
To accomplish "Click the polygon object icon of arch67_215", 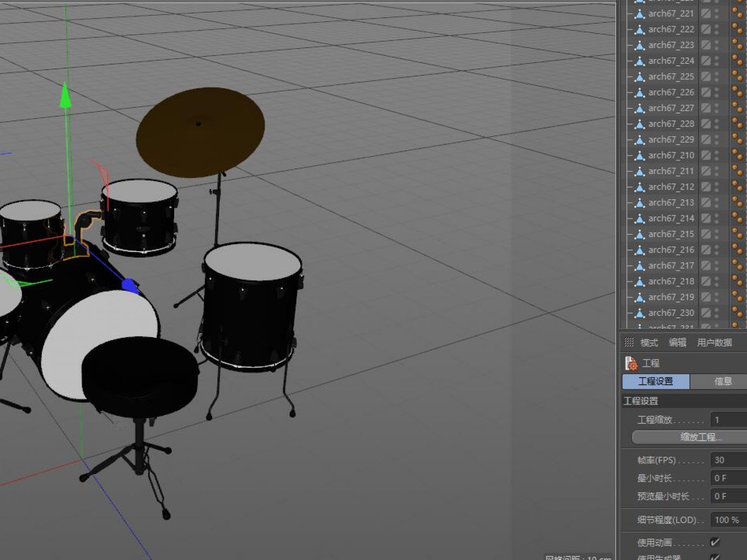I will point(640,234).
